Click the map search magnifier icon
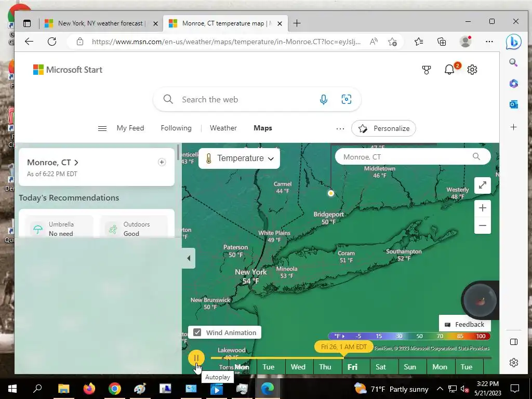 click(476, 156)
